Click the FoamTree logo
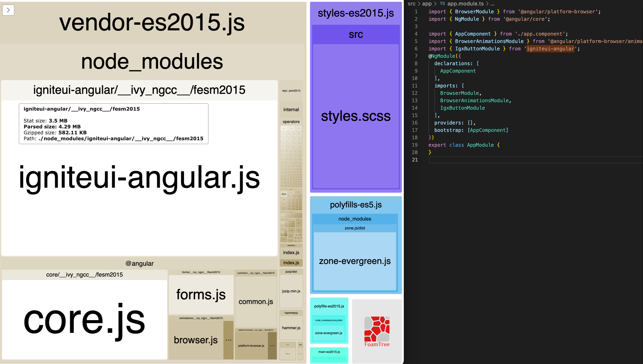This screenshot has height=364, width=643. click(x=377, y=331)
